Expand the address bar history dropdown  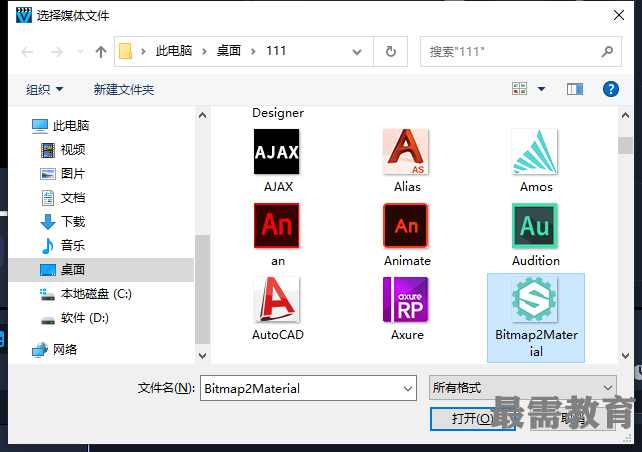357,52
